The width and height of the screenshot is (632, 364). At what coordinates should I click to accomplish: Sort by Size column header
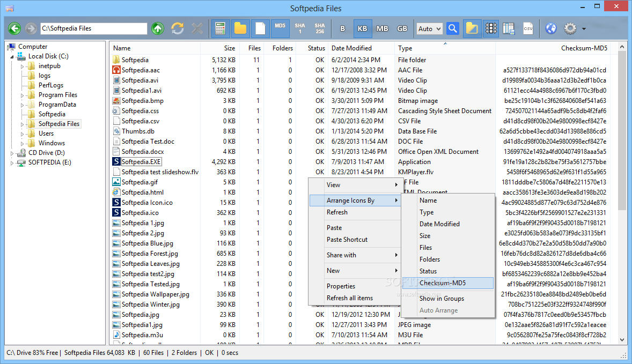(x=219, y=48)
